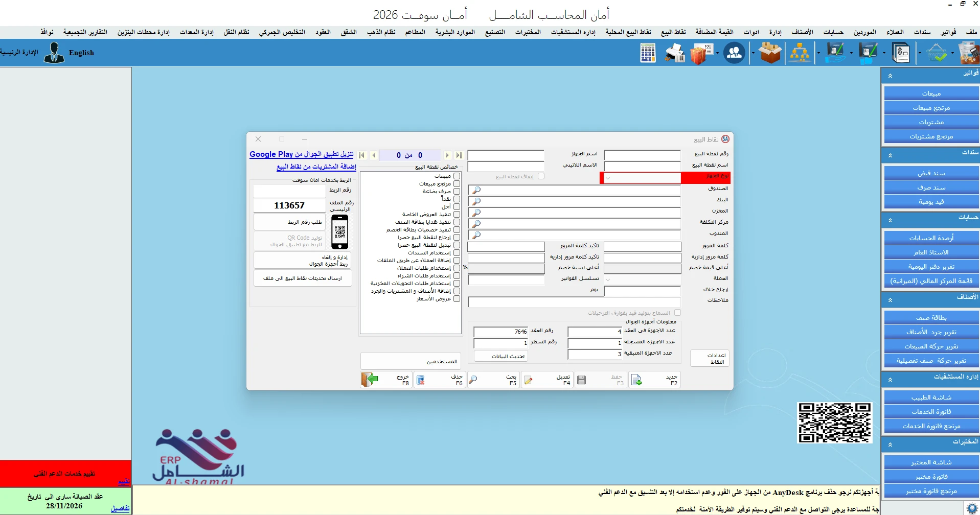Tick the أجل checkbox
Image resolution: width=980 pixels, height=515 pixels.
pos(457,207)
